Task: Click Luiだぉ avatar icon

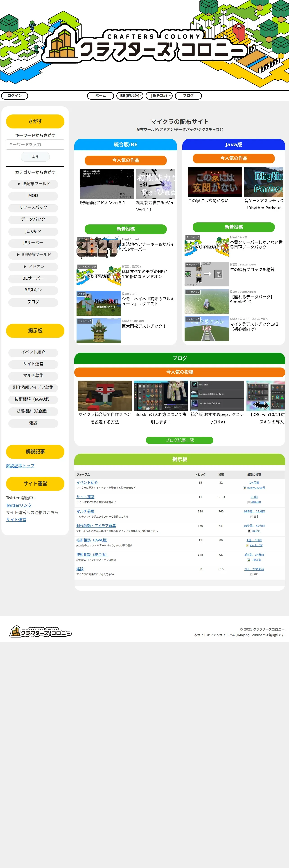Action: (249, 531)
